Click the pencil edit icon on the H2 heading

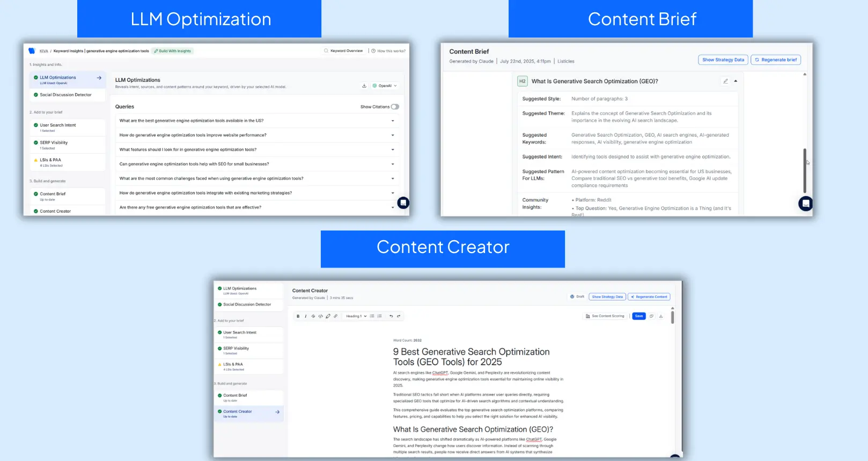(725, 81)
